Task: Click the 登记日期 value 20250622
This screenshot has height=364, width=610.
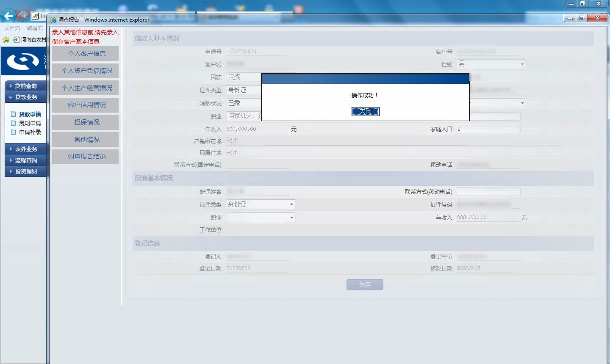Action: [x=238, y=268]
